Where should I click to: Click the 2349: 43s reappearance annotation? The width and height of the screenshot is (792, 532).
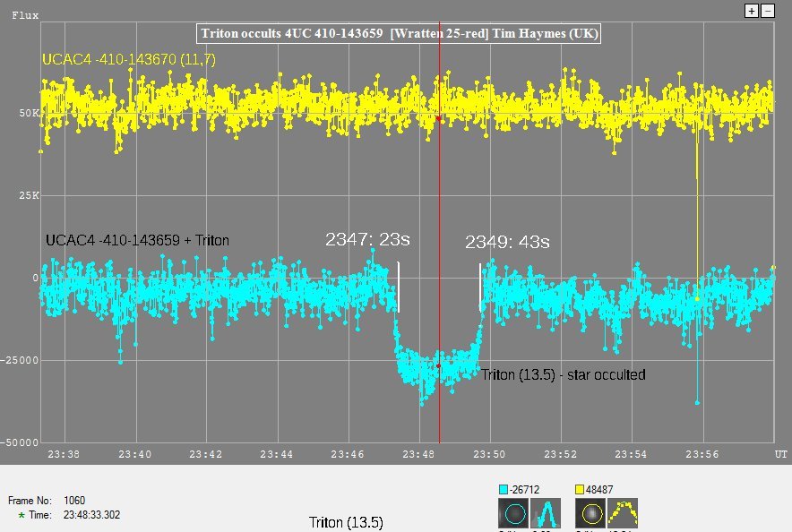(507, 243)
